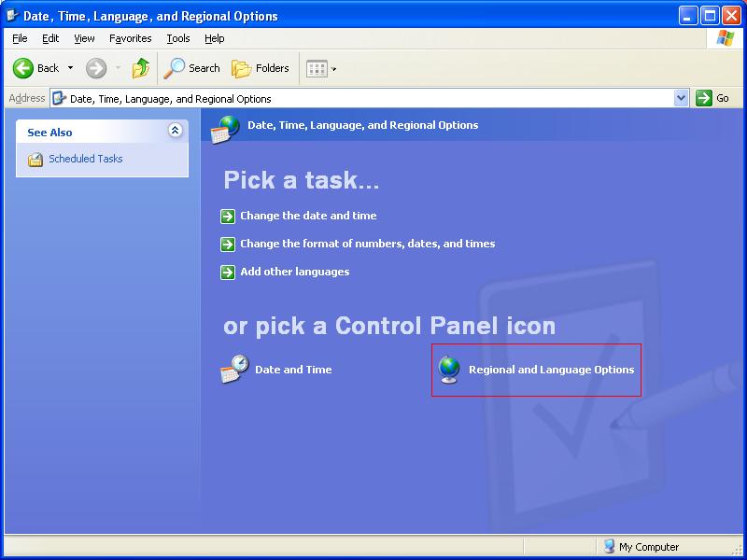Open the File menu
This screenshot has height=560, width=747.
click(x=20, y=38)
